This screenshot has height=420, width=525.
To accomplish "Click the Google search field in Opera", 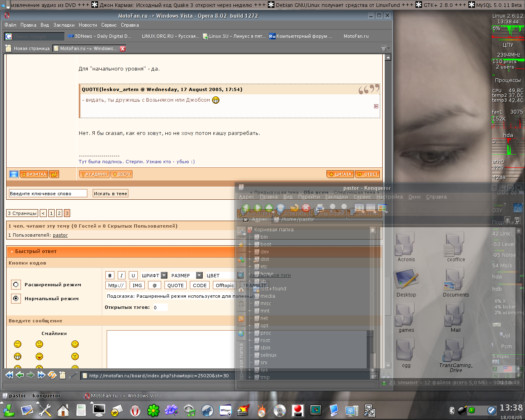I will (x=34, y=37).
